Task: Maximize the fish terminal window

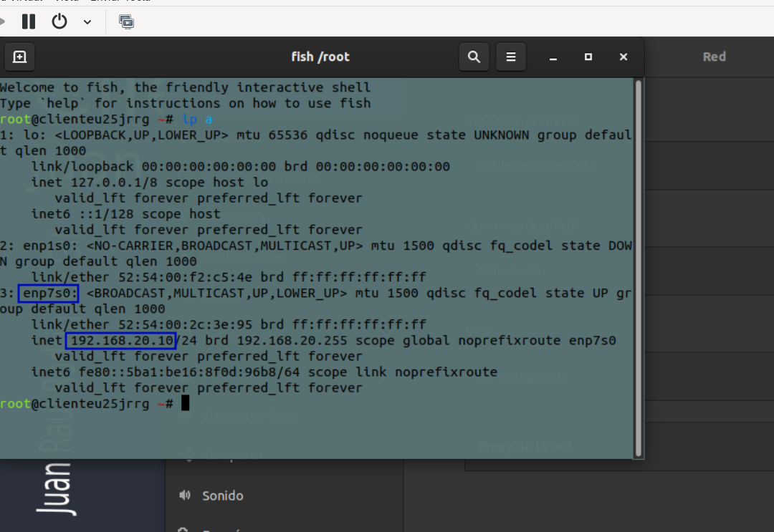Action: click(588, 57)
